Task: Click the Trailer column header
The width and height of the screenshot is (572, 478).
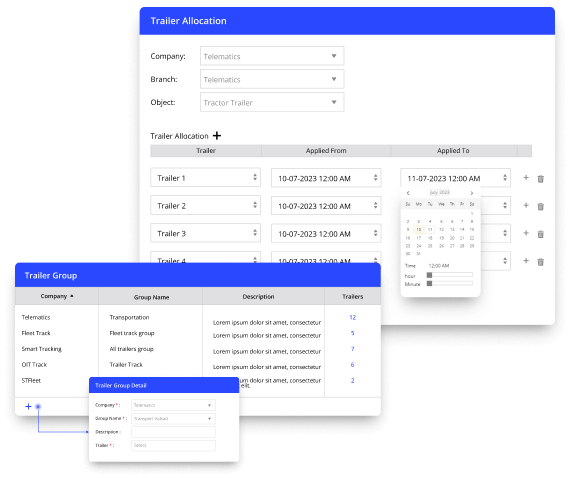Action: (x=206, y=150)
